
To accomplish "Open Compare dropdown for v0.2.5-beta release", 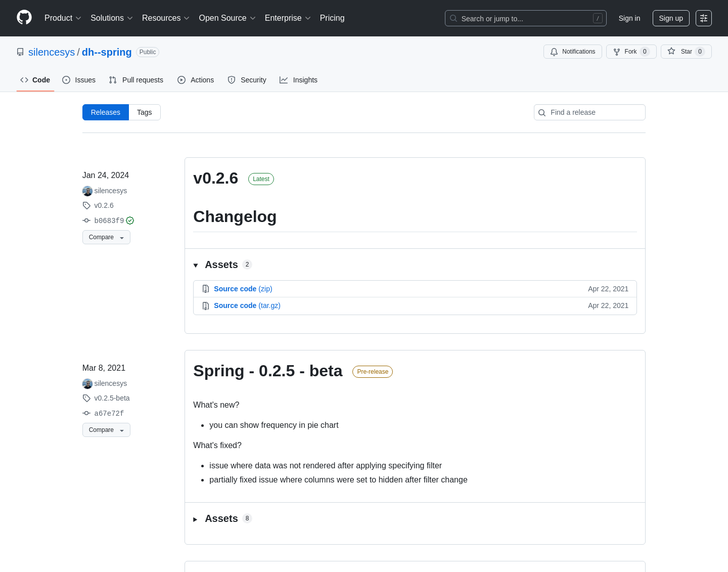I will pos(106,430).
